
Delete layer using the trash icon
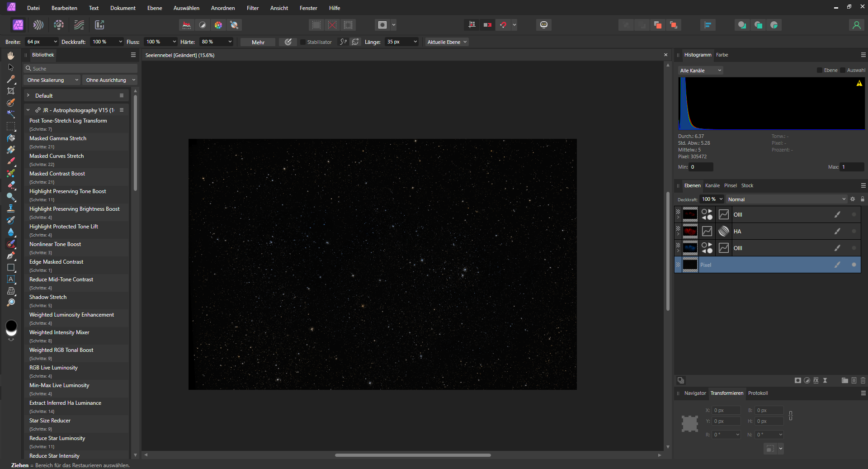click(863, 380)
